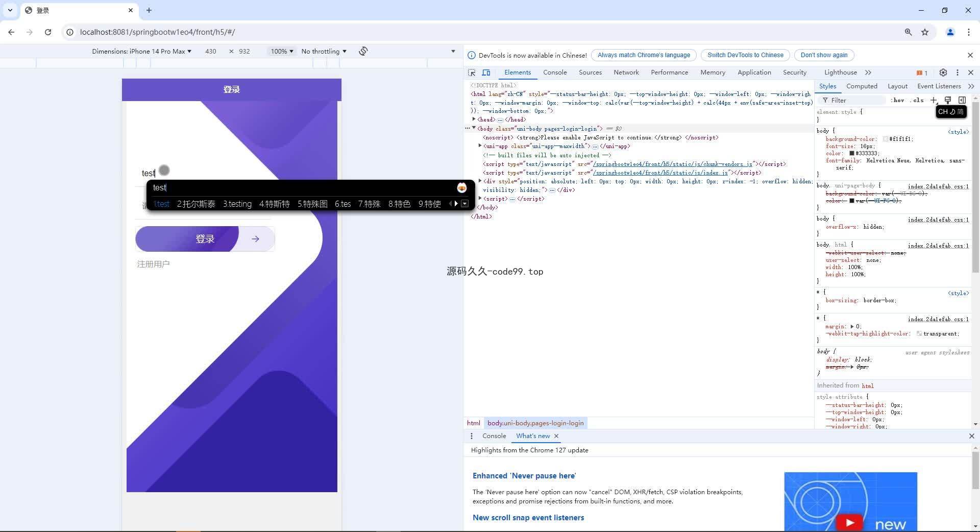The image size is (980, 532).
Task: Expand the uni-app element node
Action: [x=480, y=146]
